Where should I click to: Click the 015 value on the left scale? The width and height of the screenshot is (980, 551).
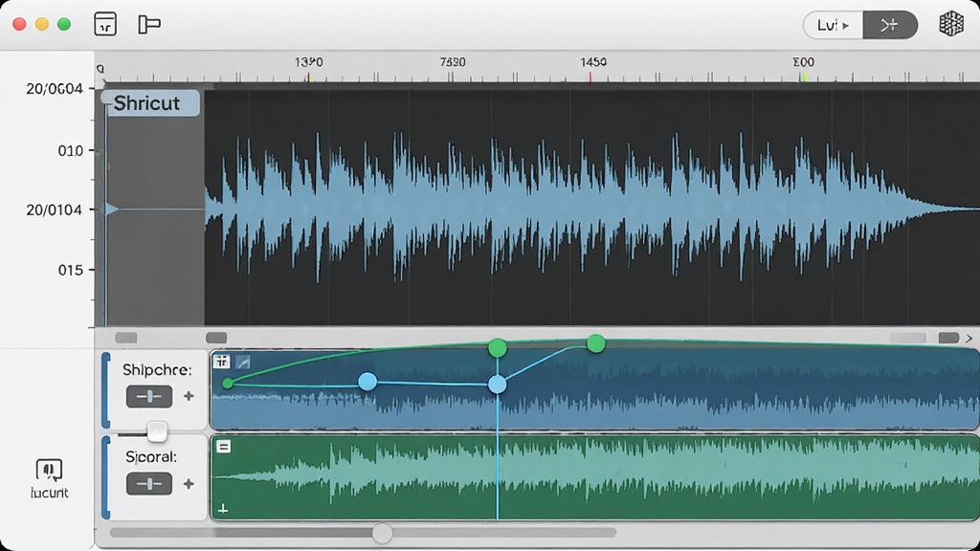(x=70, y=270)
